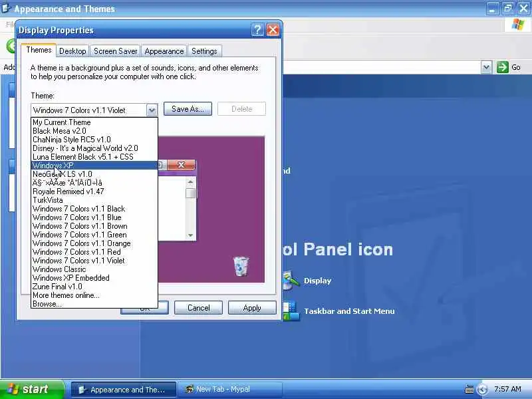This screenshot has height=399, width=532.
Task: Close the Display Properties dialog
Action: click(273, 30)
